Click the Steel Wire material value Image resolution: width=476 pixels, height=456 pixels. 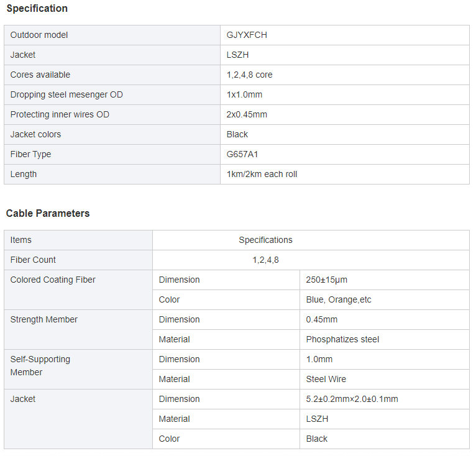[x=326, y=379]
